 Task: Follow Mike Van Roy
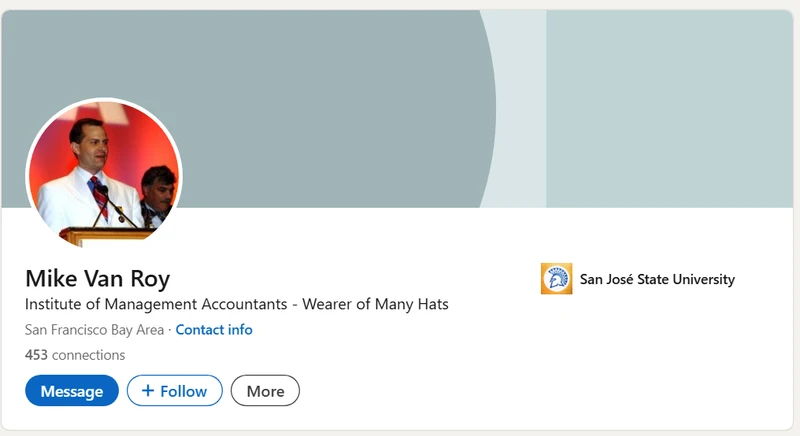[x=174, y=391]
